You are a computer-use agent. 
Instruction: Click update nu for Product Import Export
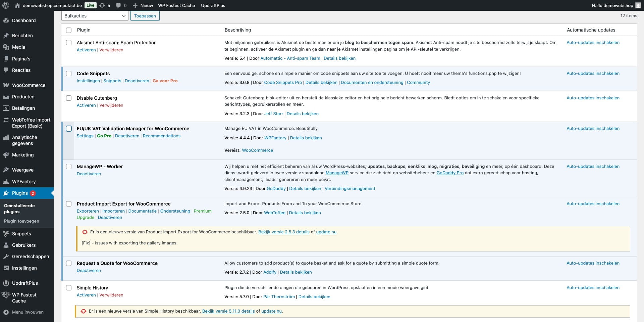click(326, 232)
